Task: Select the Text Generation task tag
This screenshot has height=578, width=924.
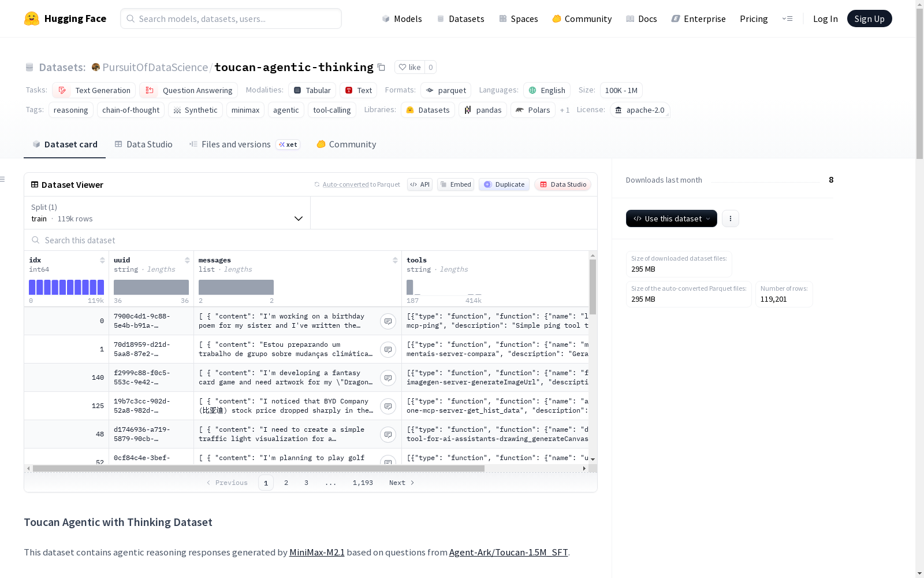Action: click(94, 90)
